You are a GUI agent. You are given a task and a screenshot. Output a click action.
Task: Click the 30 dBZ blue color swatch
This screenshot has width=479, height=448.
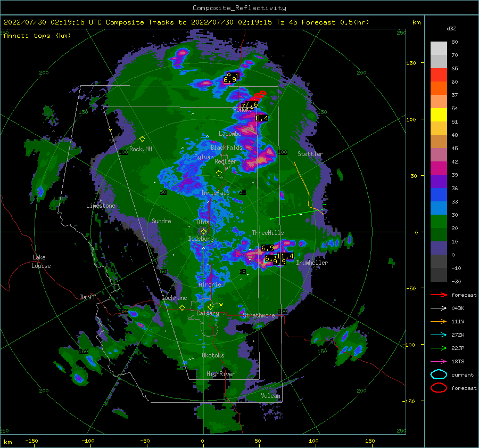tap(439, 208)
